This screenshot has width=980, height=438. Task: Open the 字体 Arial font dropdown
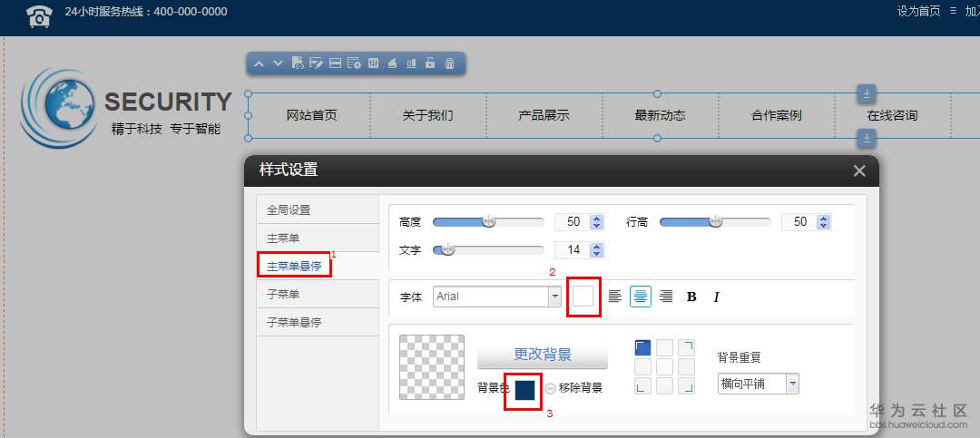click(x=497, y=297)
